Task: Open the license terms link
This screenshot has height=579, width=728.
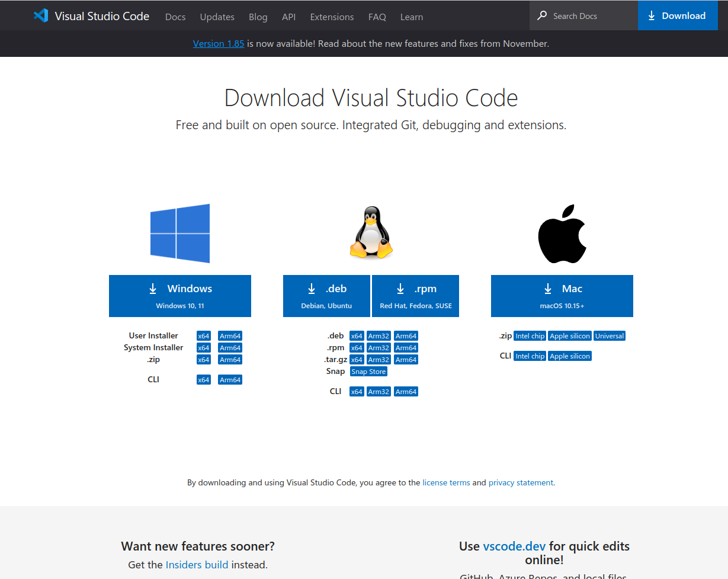Action: [x=446, y=483]
